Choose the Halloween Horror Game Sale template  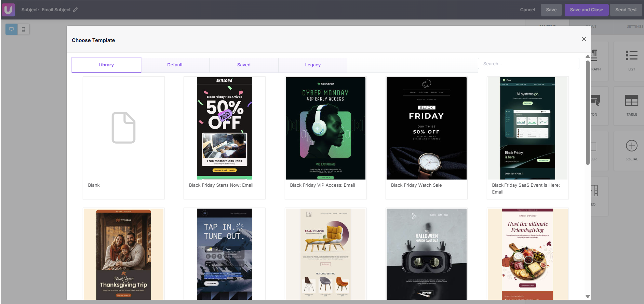pyautogui.click(x=427, y=254)
